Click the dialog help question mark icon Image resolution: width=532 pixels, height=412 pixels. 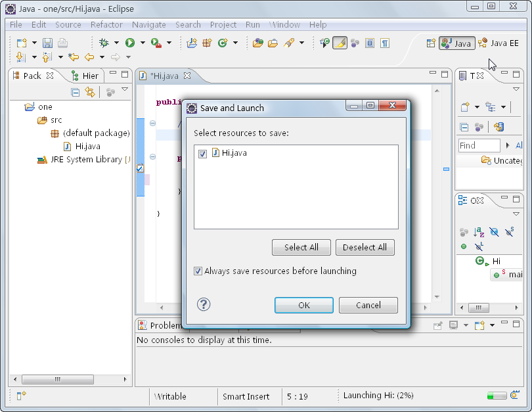[204, 304]
